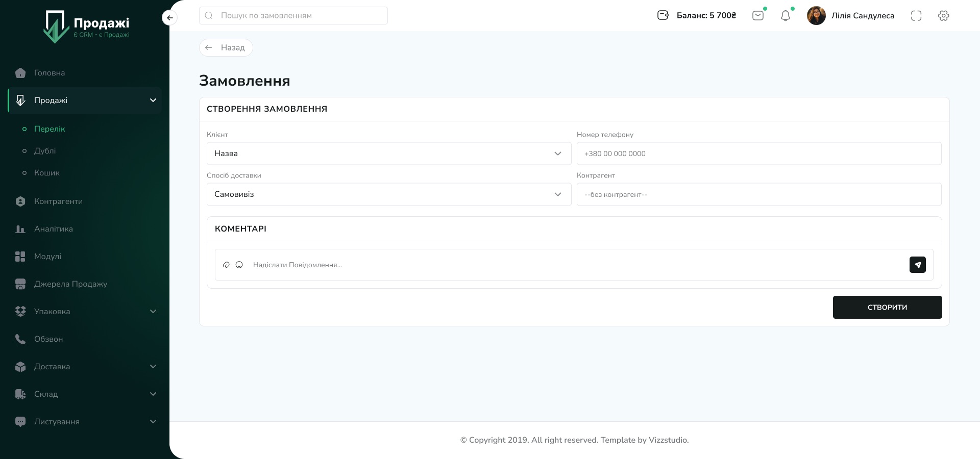The height and width of the screenshot is (459, 980).
Task: Click the Доставка box icon
Action: pos(20,367)
